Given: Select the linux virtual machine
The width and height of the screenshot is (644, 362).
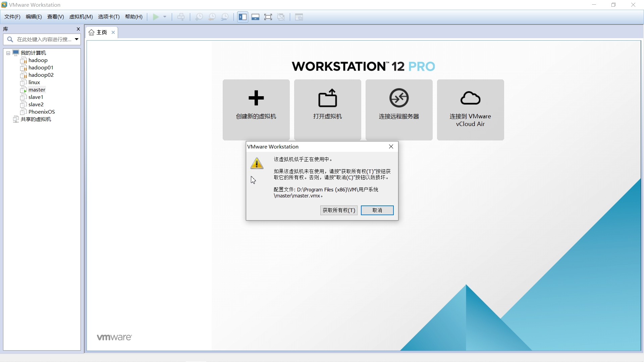Looking at the screenshot, I should pos(34,82).
